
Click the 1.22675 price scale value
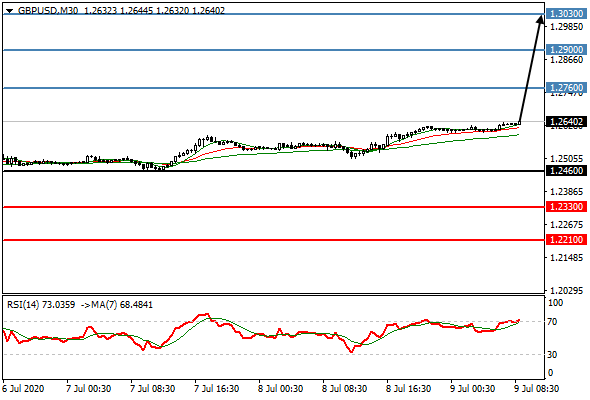point(567,225)
